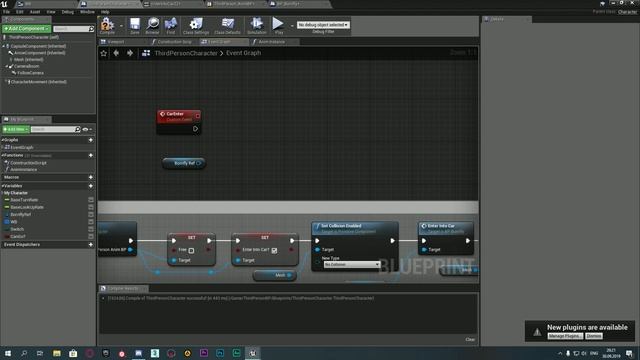Click the Play toolbar button

coord(278,25)
